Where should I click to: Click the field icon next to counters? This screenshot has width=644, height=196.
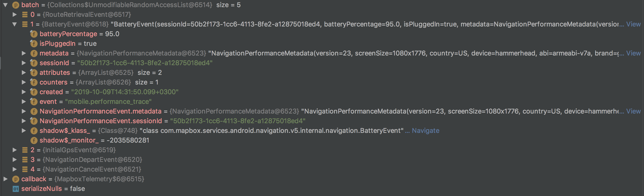point(34,82)
